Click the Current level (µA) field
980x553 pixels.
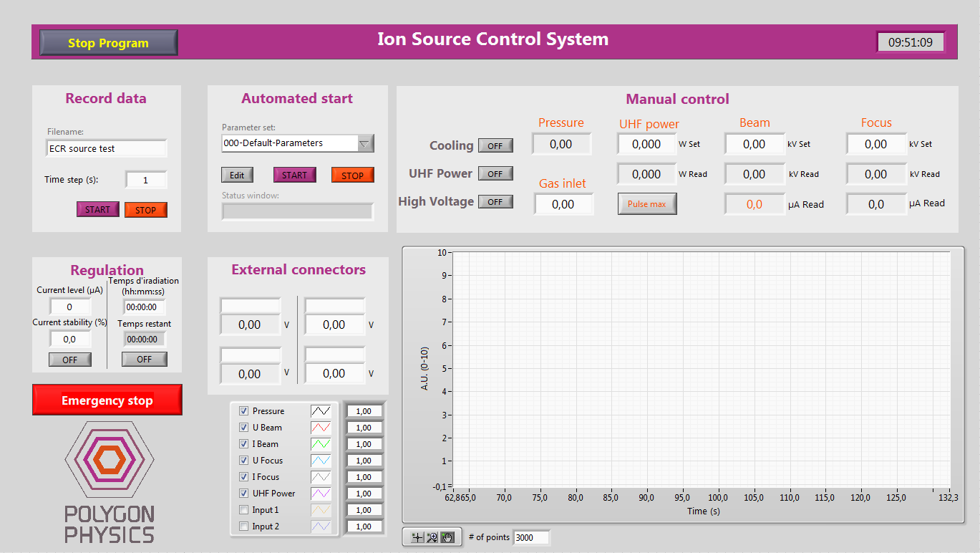click(69, 307)
